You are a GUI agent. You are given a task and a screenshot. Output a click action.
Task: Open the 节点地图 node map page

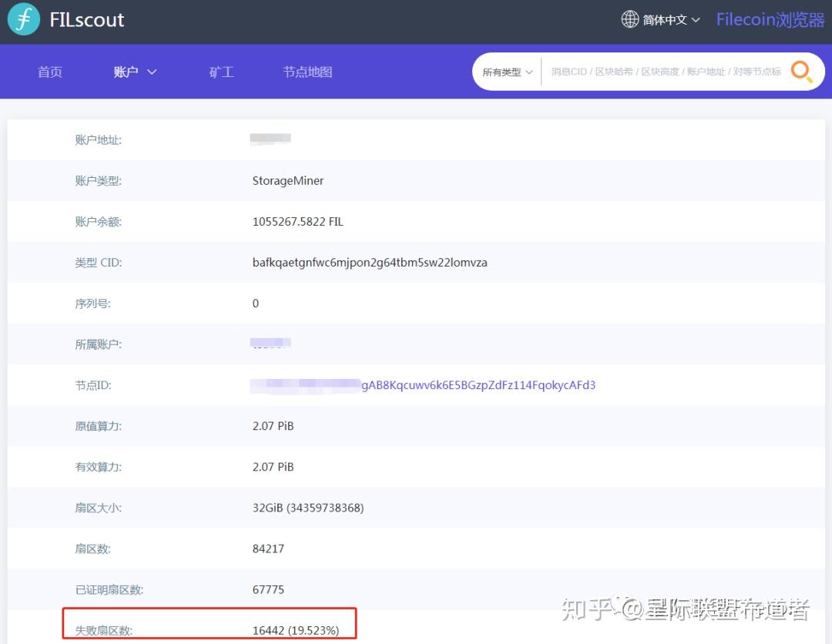click(x=307, y=72)
